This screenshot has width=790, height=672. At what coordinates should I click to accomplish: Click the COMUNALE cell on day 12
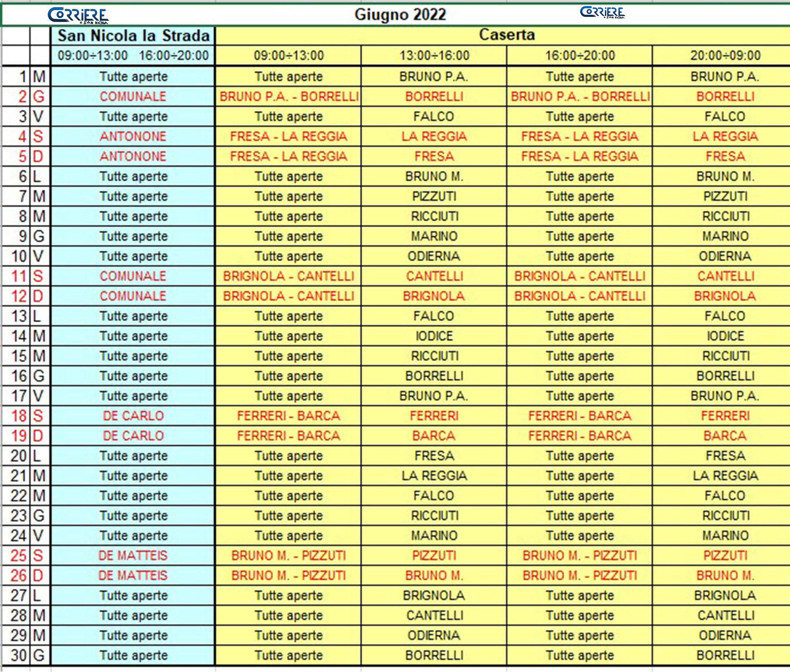coord(133,296)
